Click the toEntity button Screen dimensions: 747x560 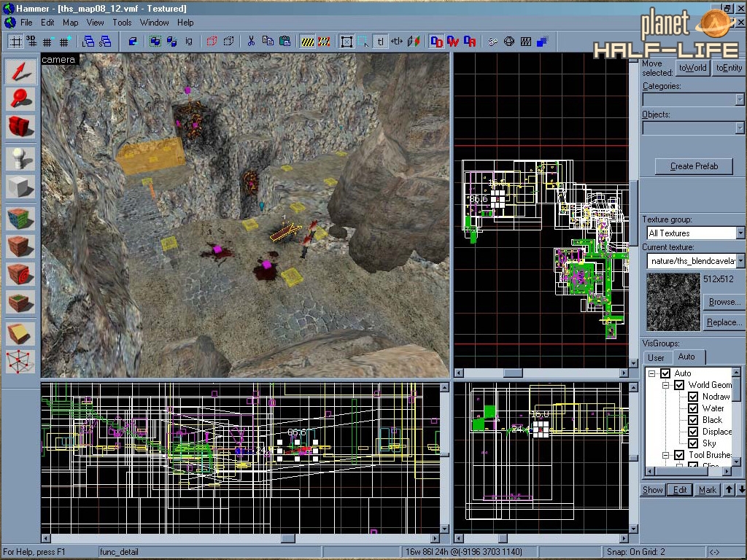[729, 68]
